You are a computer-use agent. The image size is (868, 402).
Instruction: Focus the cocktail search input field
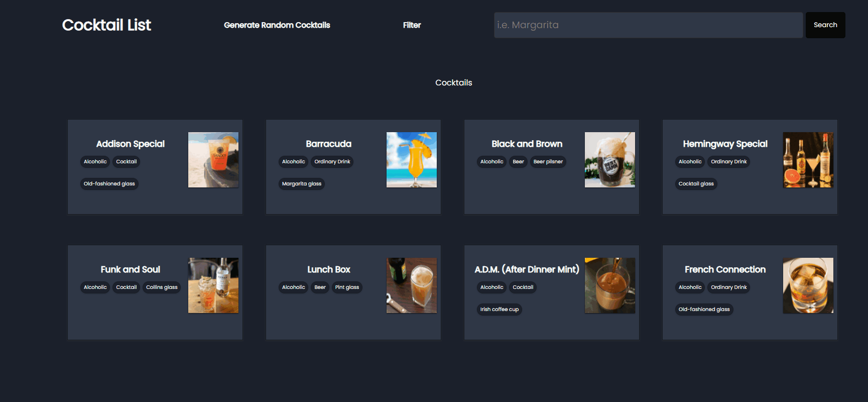coord(648,25)
